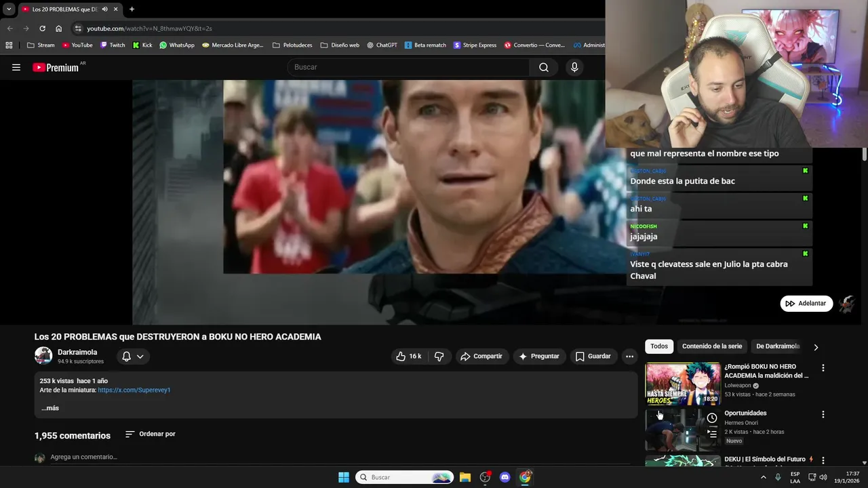Go to browser home page icon
868x488 pixels.
pos(59,28)
